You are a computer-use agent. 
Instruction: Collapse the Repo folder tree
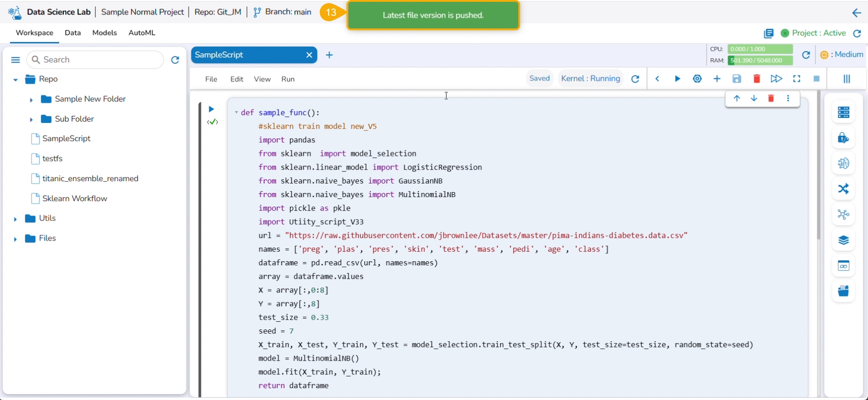tap(15, 80)
